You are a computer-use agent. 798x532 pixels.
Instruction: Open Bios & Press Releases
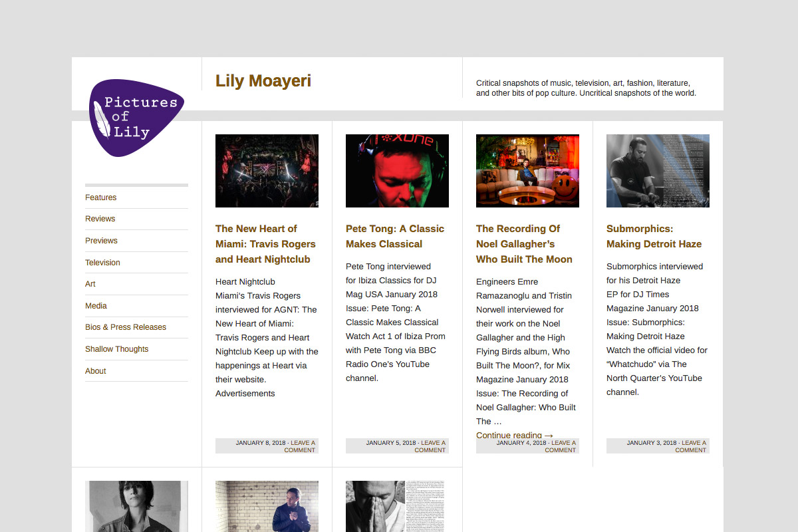(x=126, y=327)
